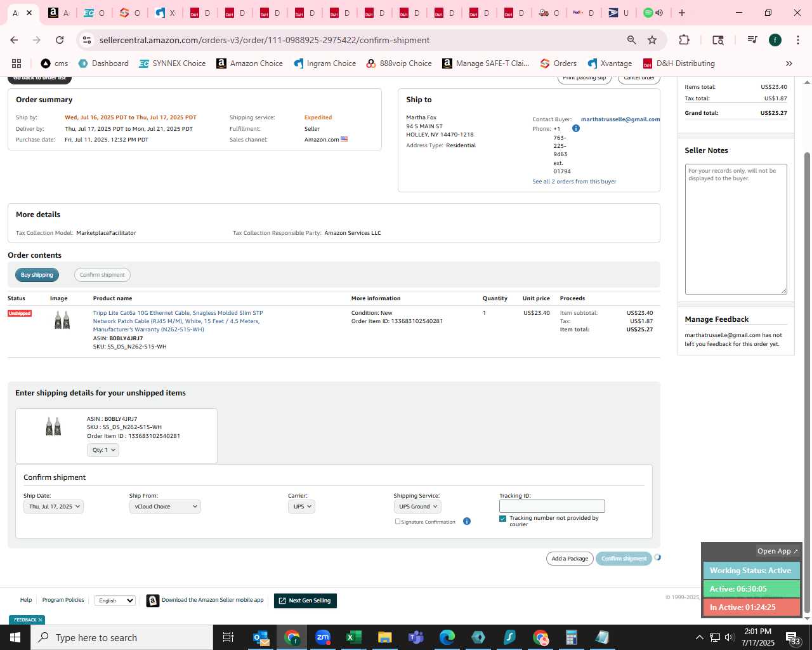
Task: Open the Ship From vCloud Choice dropdown
Action: (165, 507)
